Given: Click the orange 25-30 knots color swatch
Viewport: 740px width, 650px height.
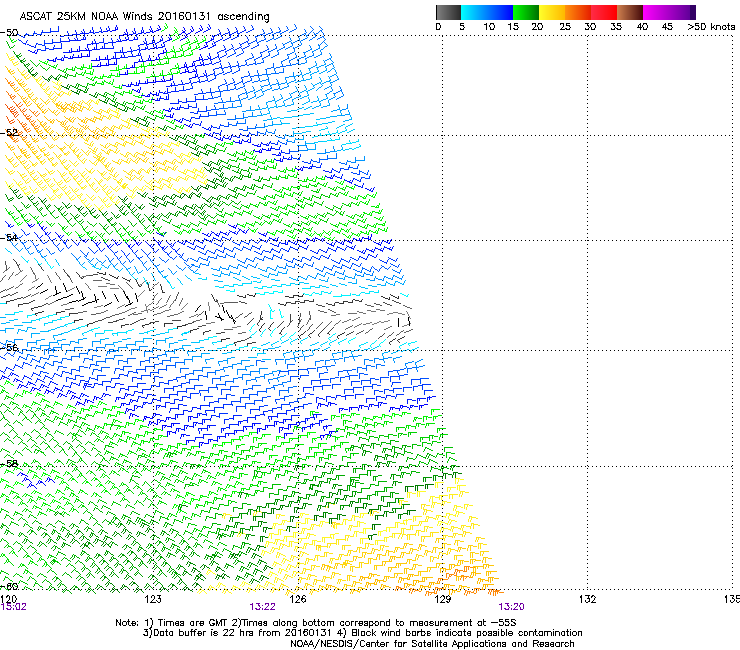Looking at the screenshot, I should 578,12.
